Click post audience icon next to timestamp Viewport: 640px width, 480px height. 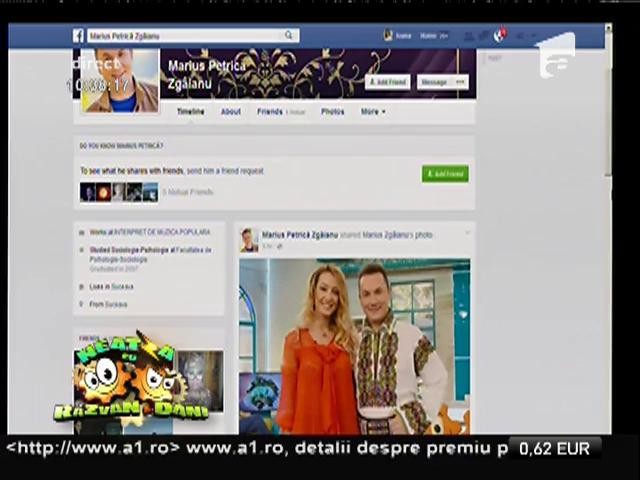[x=280, y=246]
